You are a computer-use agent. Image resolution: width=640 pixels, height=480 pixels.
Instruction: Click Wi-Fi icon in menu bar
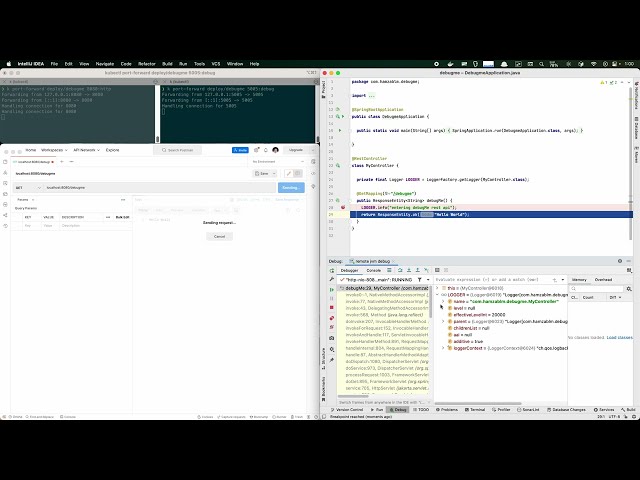(x=594, y=64)
